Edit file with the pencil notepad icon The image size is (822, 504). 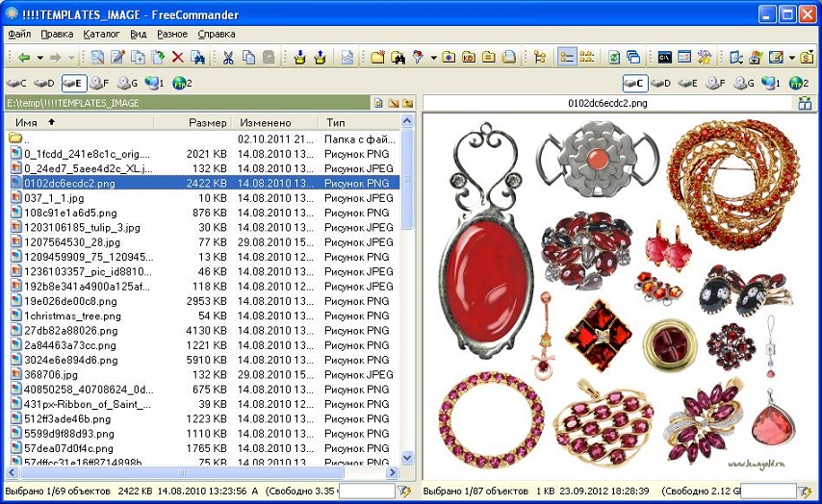117,57
